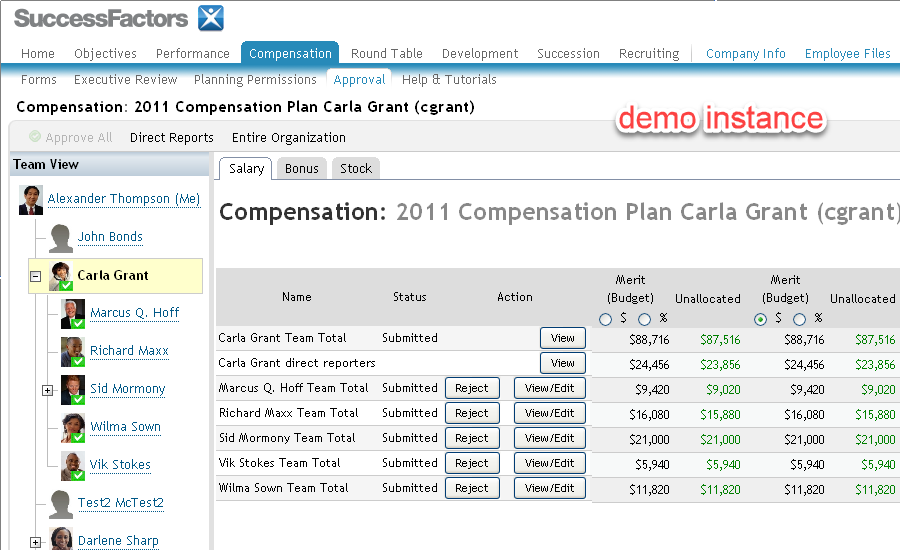Show Entire Organization view
900x550 pixels.
point(289,137)
